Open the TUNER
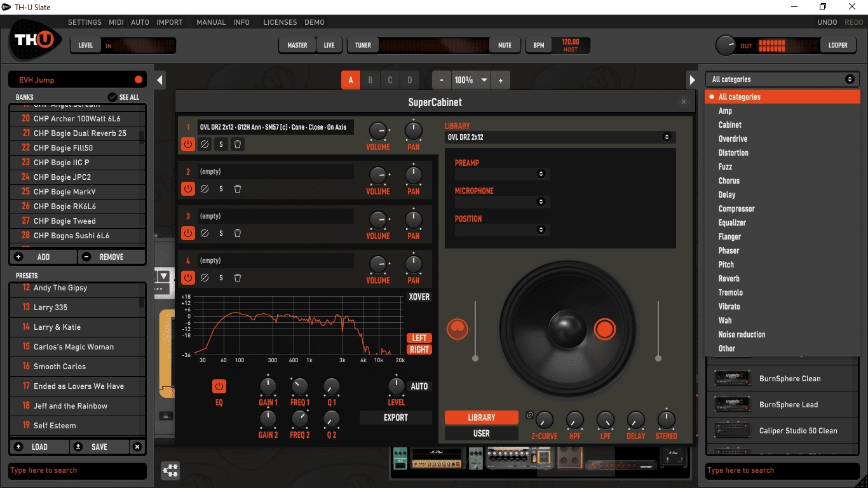Image resolution: width=868 pixels, height=488 pixels. [x=363, y=45]
